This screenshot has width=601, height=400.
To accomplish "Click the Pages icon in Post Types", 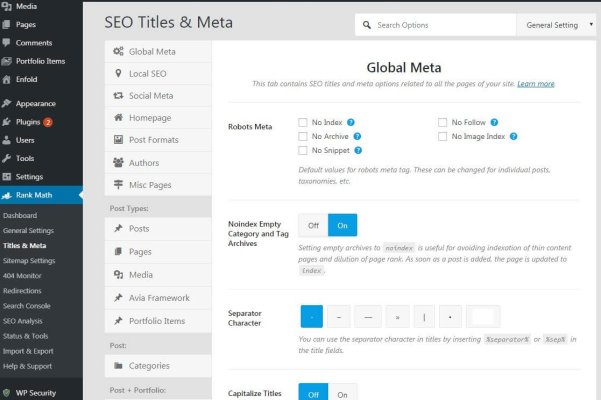I will tap(118, 251).
